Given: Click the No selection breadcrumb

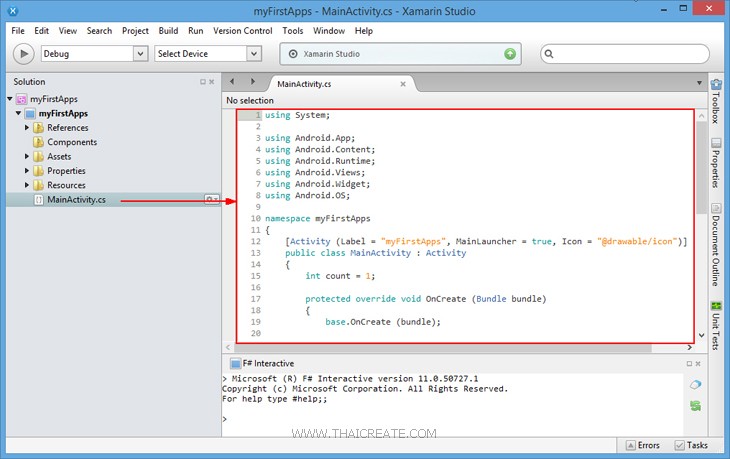Looking at the screenshot, I should coord(250,101).
